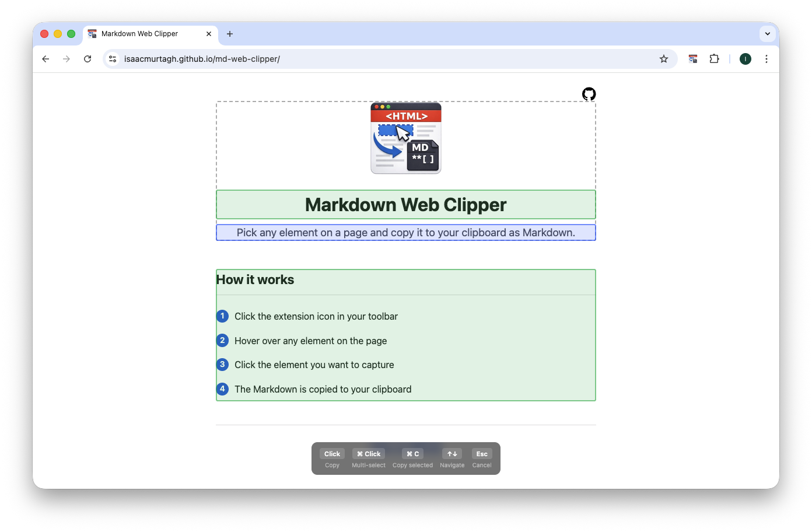Viewport: 812px width, 532px height.
Task: Open a new browser tab with plus button
Action: tap(230, 34)
